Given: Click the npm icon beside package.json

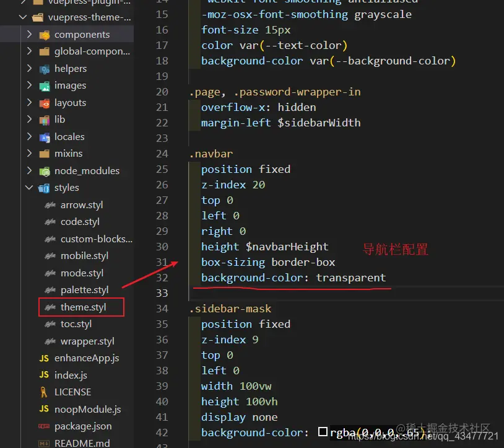Looking at the screenshot, I should pos(44,426).
